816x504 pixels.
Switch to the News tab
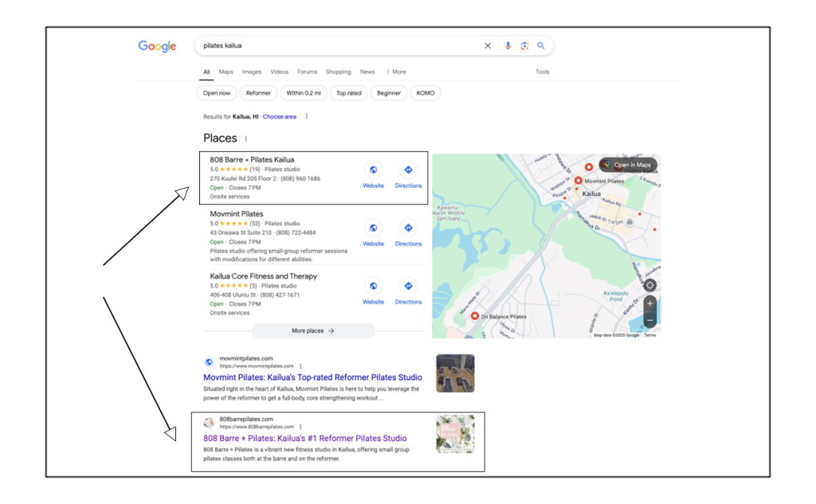367,72
